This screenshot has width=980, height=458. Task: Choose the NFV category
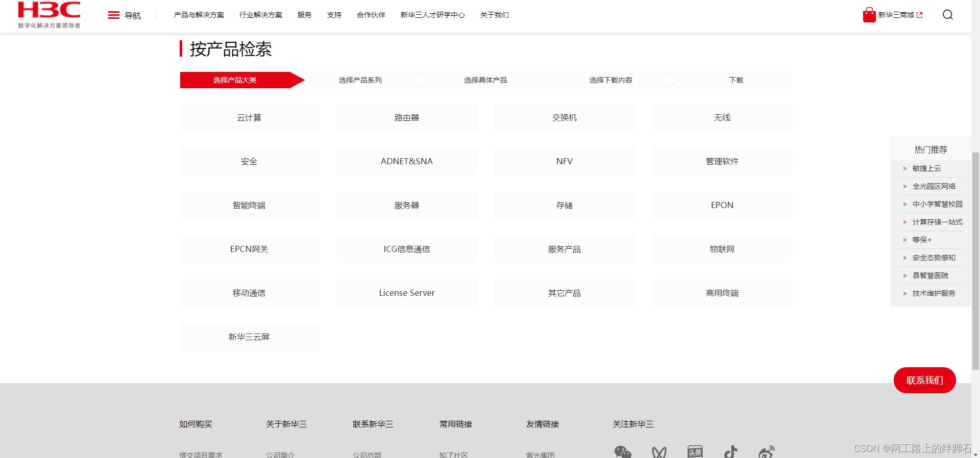(x=565, y=161)
